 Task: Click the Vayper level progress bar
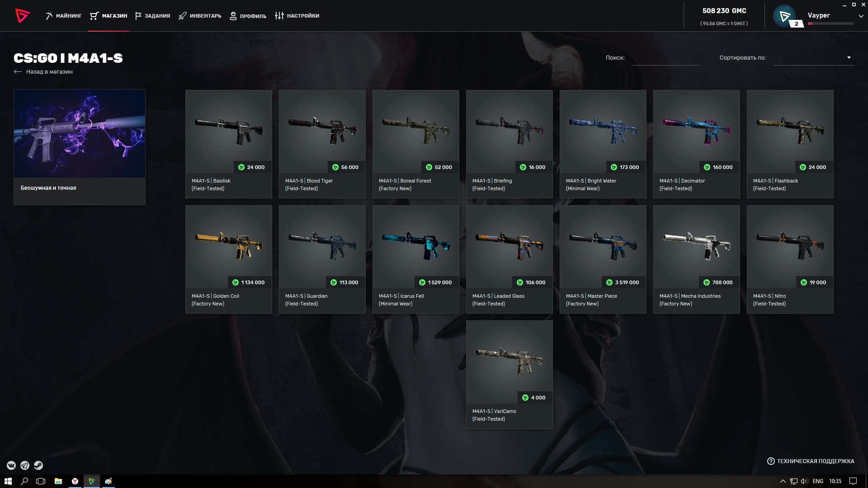point(830,23)
